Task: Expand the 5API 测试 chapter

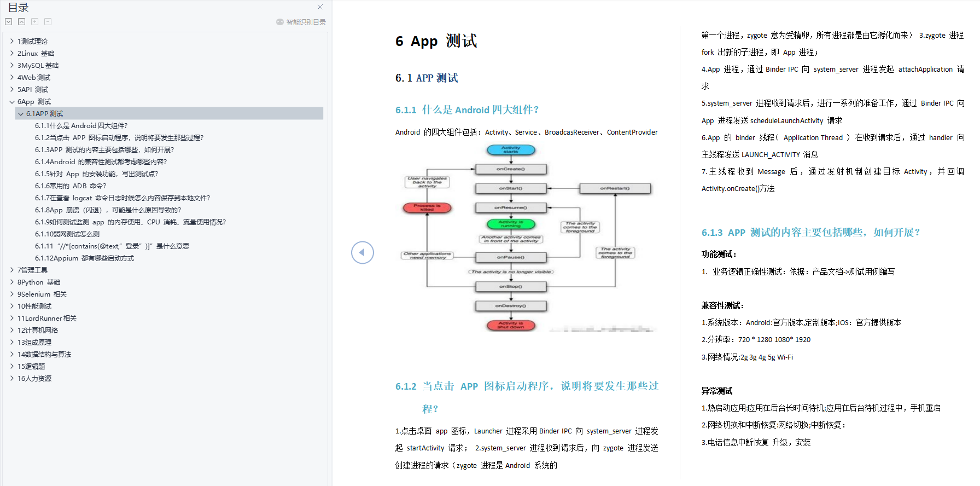Action: (x=12, y=89)
